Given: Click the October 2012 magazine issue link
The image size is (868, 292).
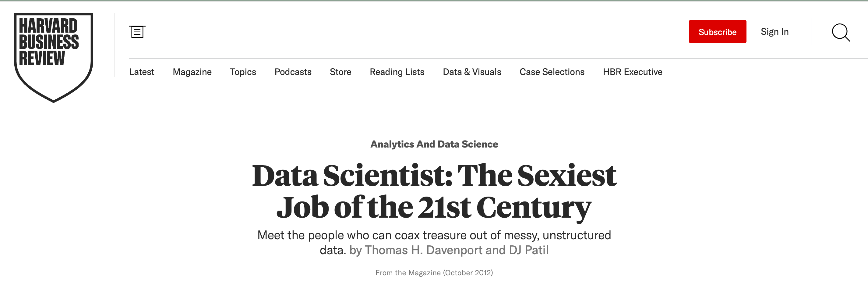Looking at the screenshot, I should [434, 272].
